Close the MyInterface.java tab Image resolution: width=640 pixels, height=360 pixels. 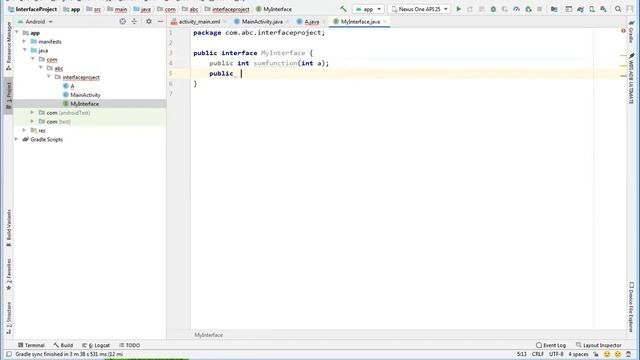click(x=384, y=22)
